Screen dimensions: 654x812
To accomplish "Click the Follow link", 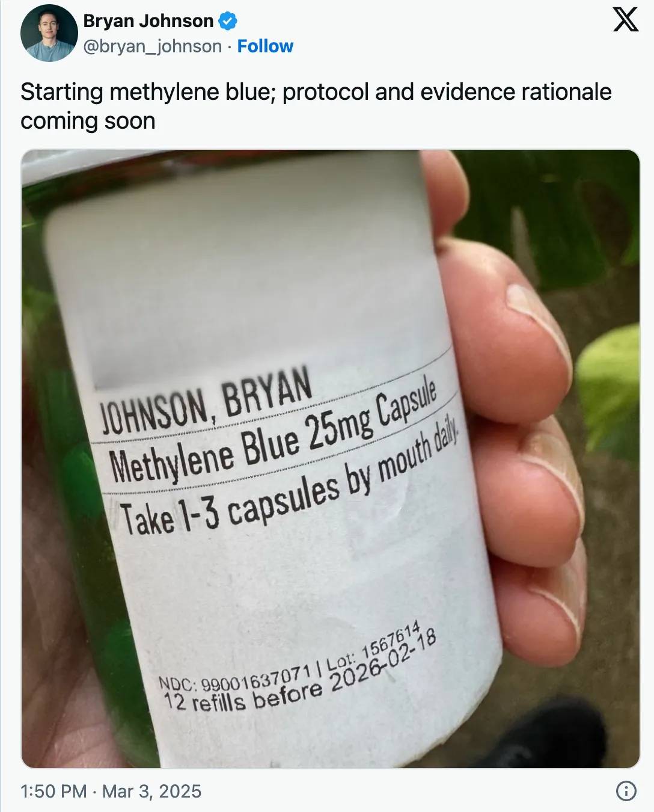I will pos(265,46).
